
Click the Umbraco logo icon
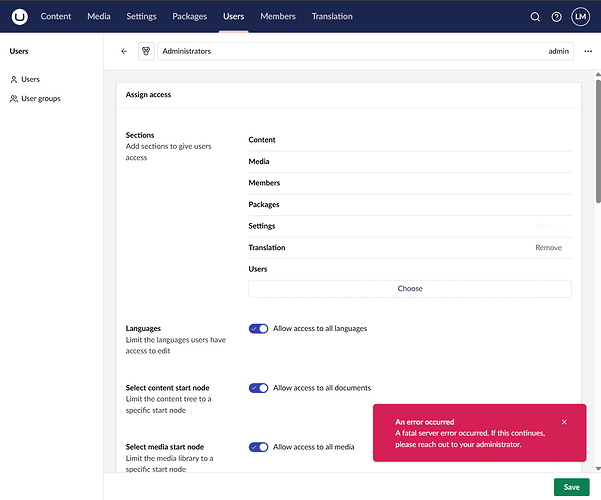click(x=20, y=16)
